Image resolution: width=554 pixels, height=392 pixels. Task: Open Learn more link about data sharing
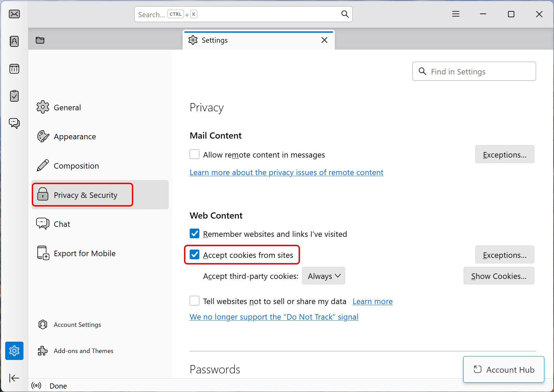coord(372,301)
